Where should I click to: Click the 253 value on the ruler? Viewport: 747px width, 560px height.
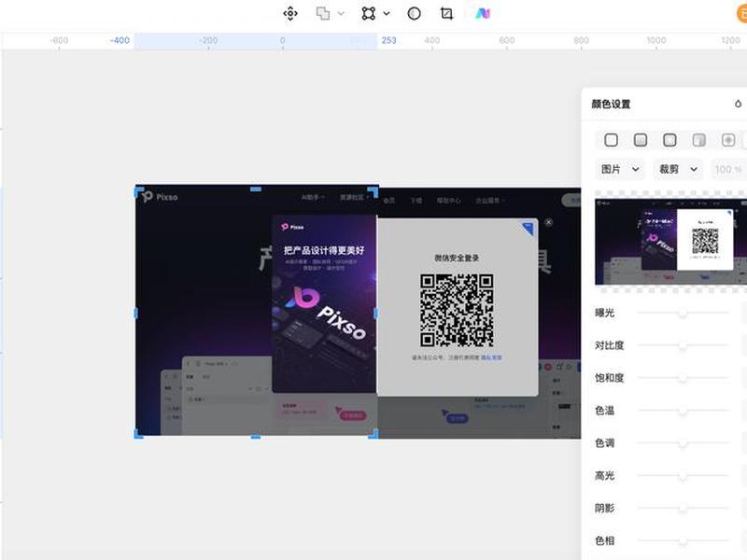388,40
